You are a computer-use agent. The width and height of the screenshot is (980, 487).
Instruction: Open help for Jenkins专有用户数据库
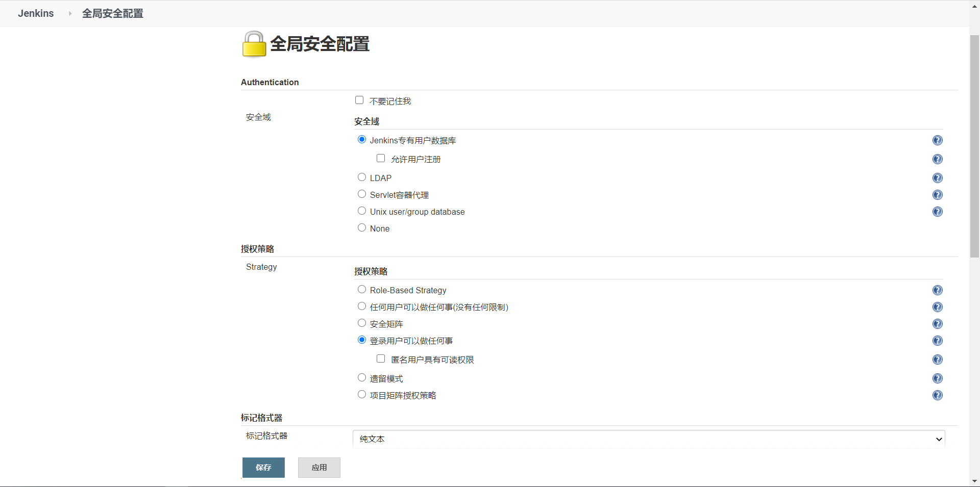pyautogui.click(x=937, y=140)
